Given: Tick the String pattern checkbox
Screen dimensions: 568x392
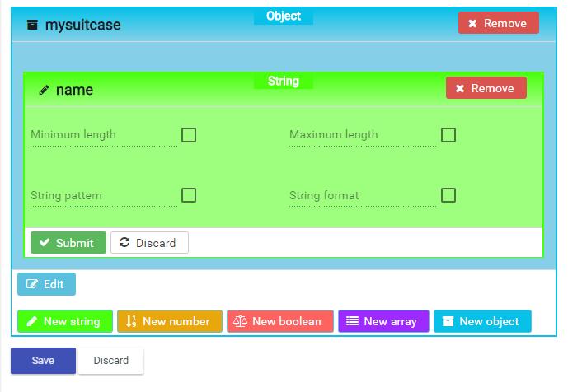Looking at the screenshot, I should tap(189, 195).
